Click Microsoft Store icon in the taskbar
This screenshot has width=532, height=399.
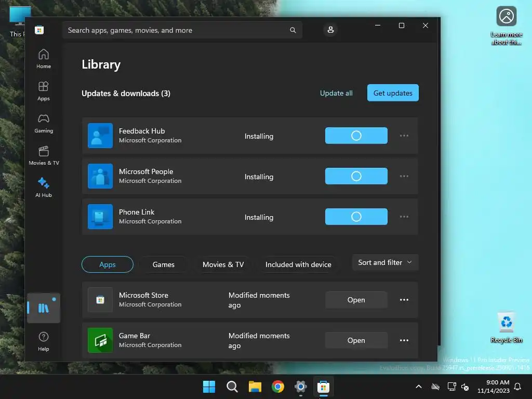pos(323,387)
